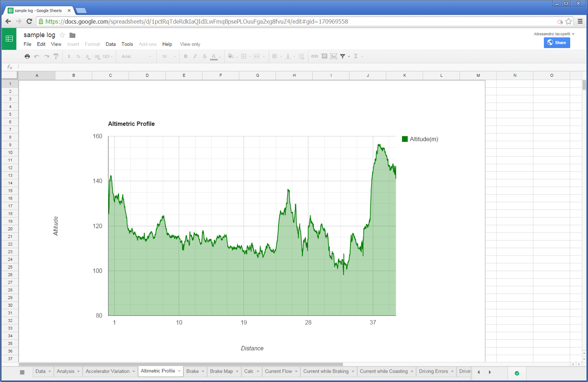Click the blue Share button
The width and height of the screenshot is (588, 382).
pos(557,43)
